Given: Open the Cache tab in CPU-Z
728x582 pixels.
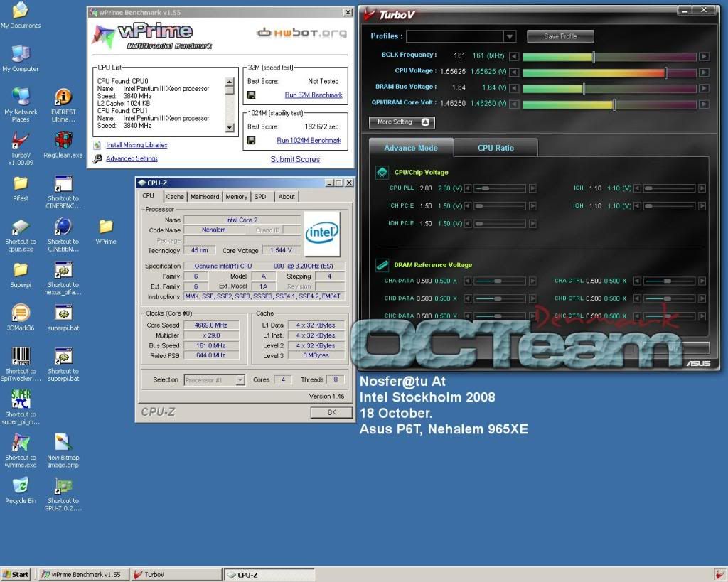Looking at the screenshot, I should [x=175, y=196].
